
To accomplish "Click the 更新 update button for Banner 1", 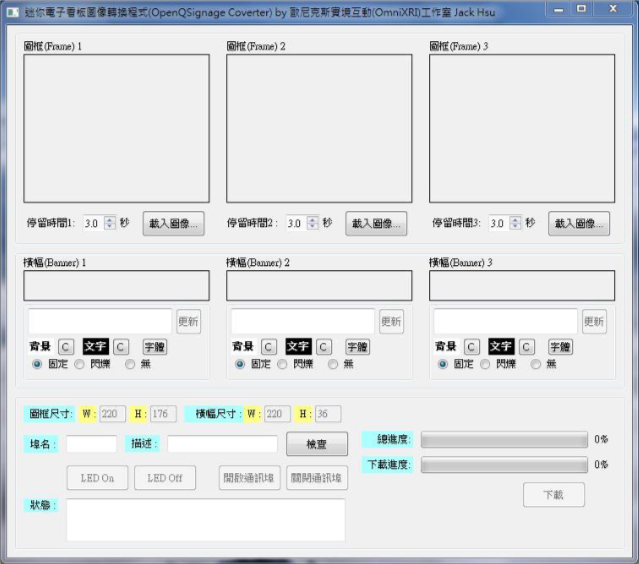I will click(x=188, y=322).
